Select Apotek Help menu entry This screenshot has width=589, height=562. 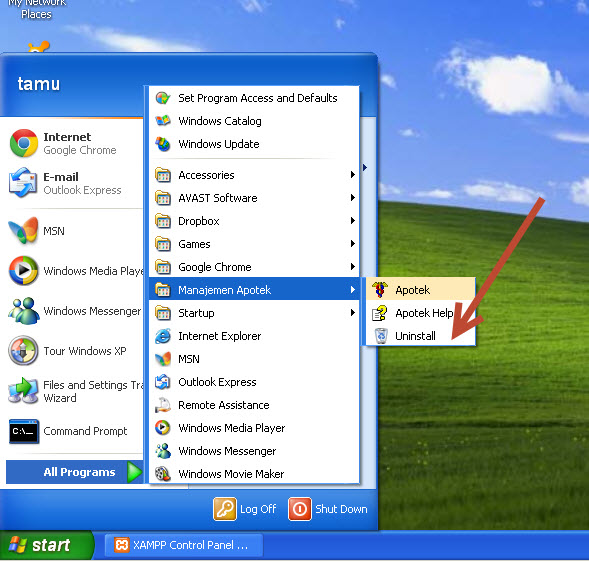pyautogui.click(x=421, y=313)
